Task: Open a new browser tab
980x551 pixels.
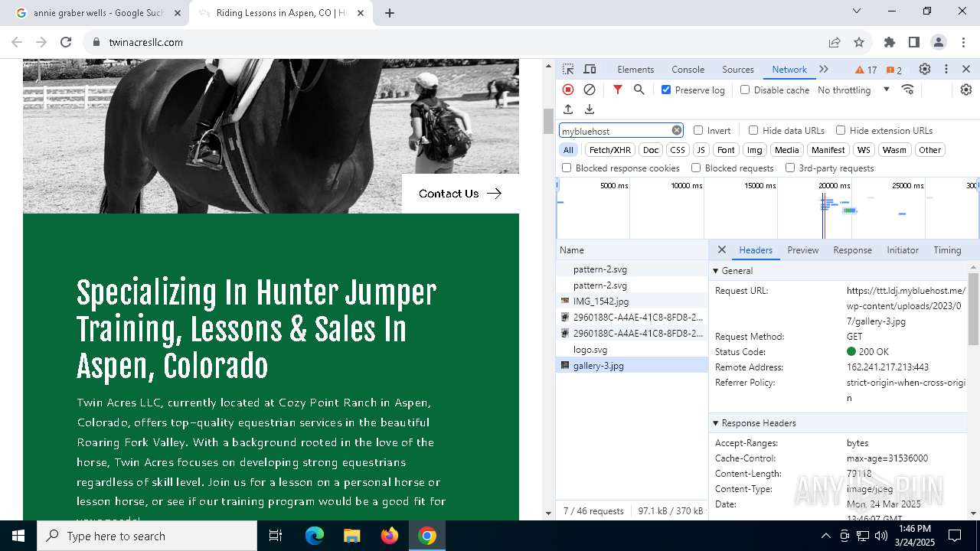Action: coord(390,13)
